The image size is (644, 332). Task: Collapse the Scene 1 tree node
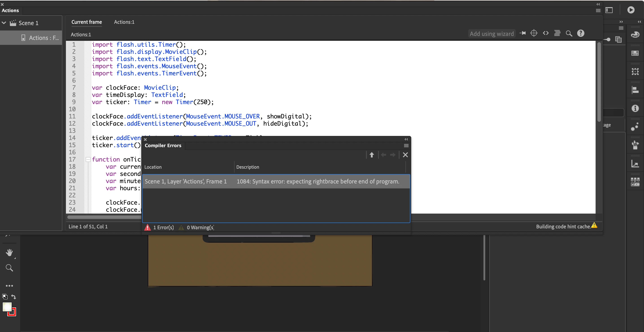click(4, 23)
